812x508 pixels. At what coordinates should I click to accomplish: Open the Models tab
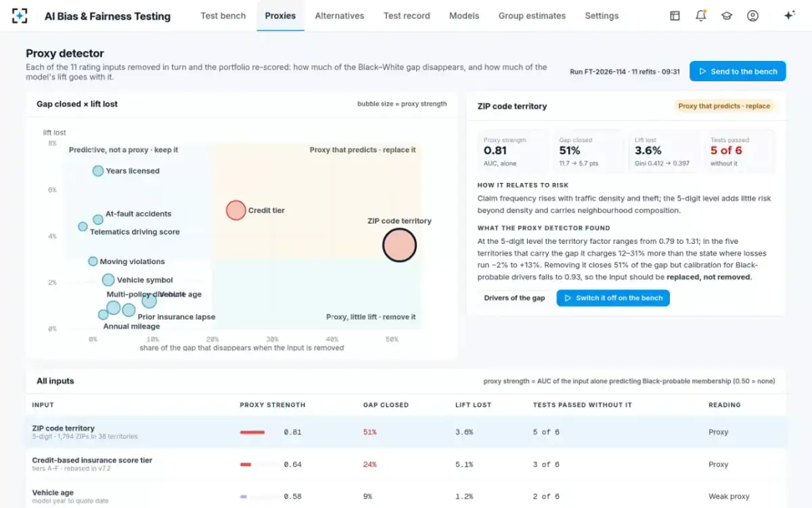(464, 16)
